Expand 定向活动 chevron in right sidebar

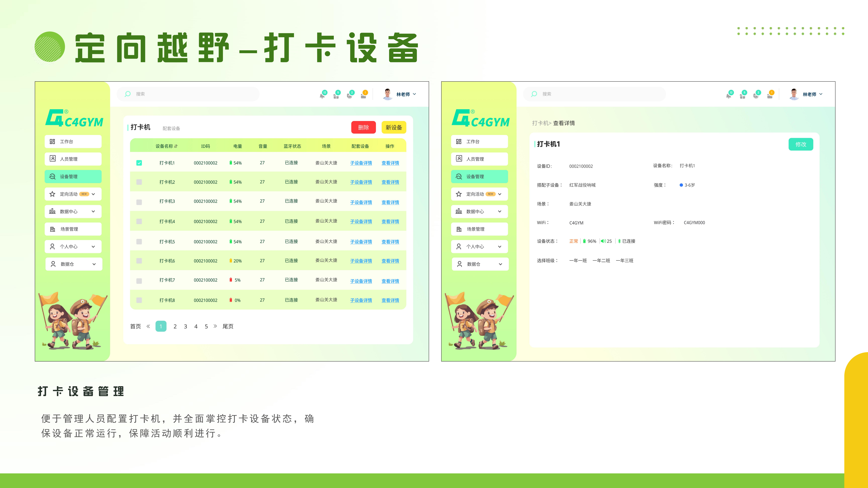pyautogui.click(x=500, y=194)
